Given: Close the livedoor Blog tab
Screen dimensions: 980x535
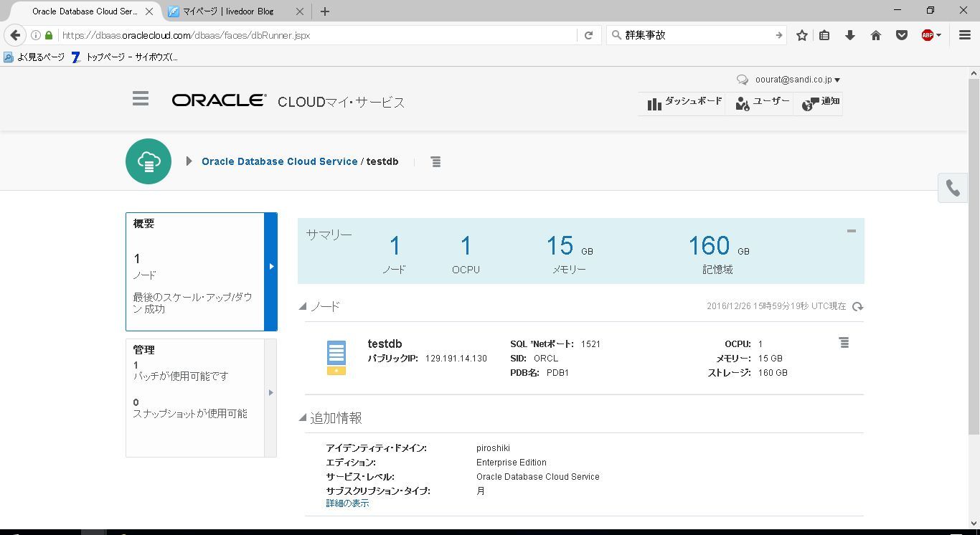Looking at the screenshot, I should click(300, 11).
